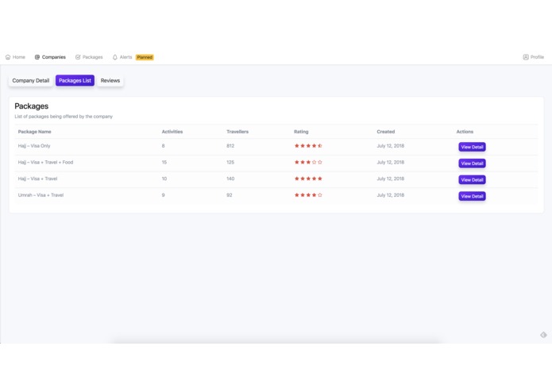Click the Activities column header

(172, 132)
